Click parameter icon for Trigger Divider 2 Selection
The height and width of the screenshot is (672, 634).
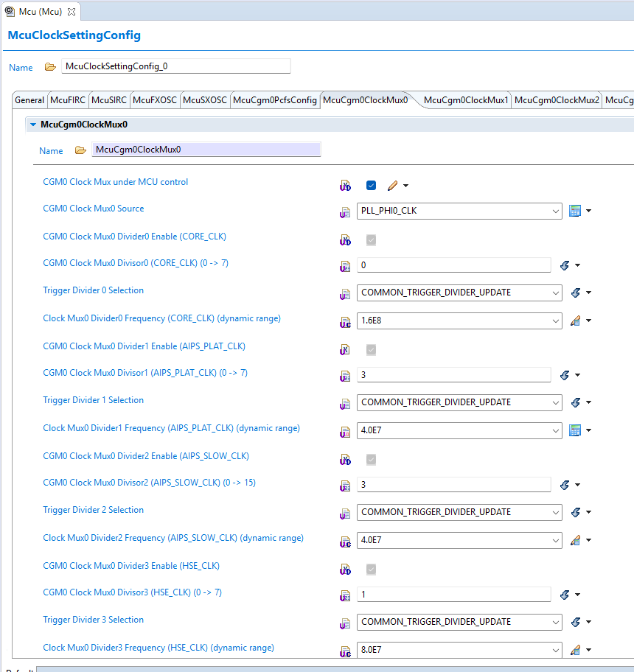[x=345, y=514]
